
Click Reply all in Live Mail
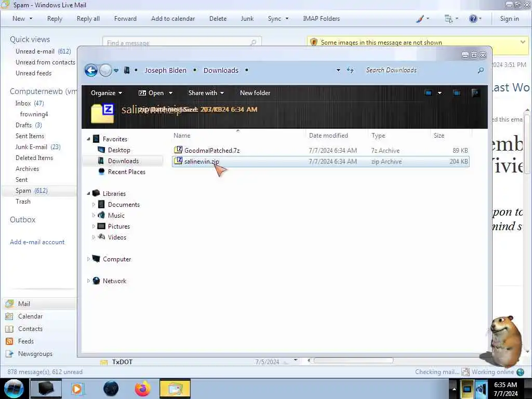coord(88,19)
